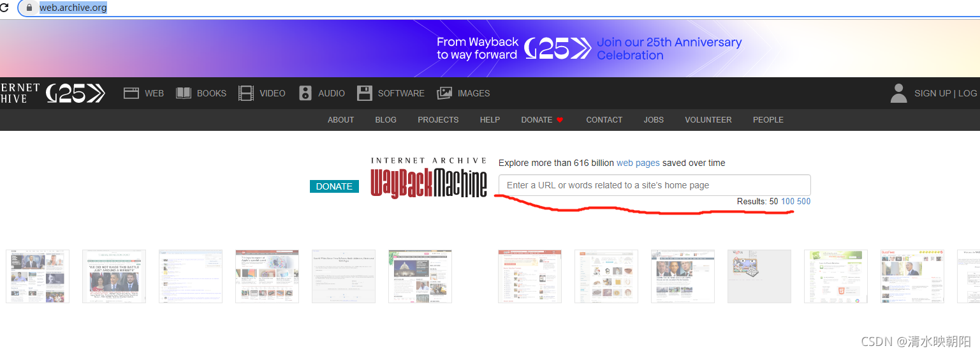The image size is (980, 353).
Task: Click the SIGN UP link
Action: tap(932, 93)
